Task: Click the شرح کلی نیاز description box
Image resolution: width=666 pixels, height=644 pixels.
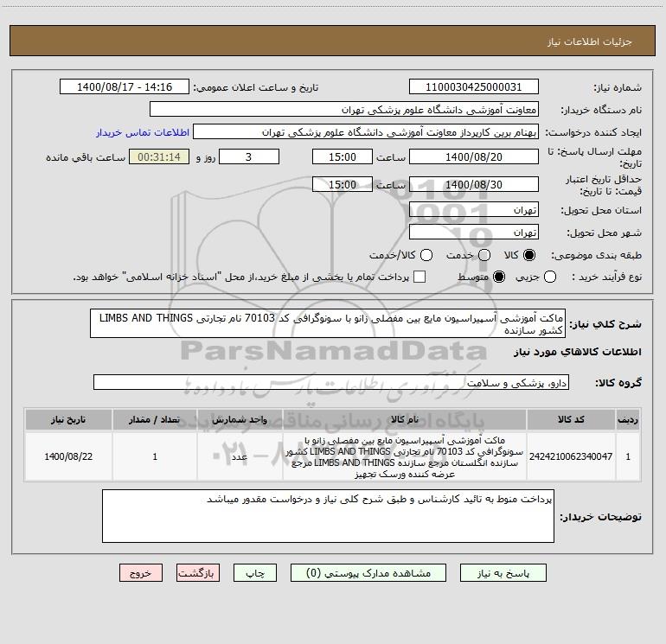Action: point(328,323)
